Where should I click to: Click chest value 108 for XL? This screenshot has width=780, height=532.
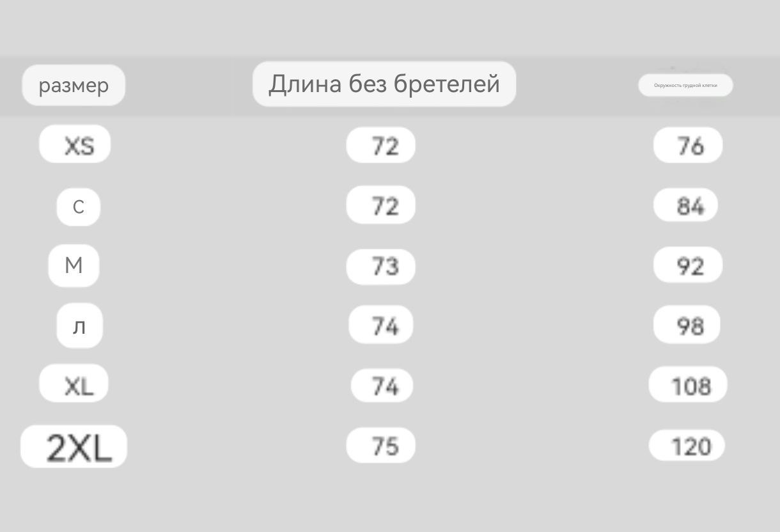(688, 384)
